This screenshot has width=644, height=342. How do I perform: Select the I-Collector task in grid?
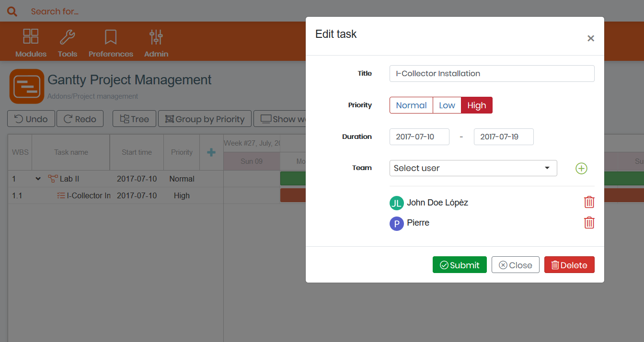89,195
